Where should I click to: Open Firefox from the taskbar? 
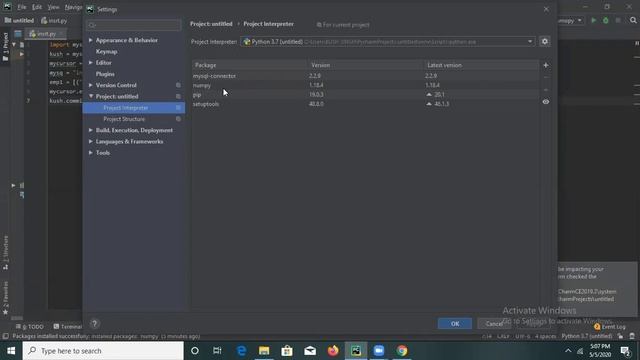pyautogui.click(x=333, y=351)
